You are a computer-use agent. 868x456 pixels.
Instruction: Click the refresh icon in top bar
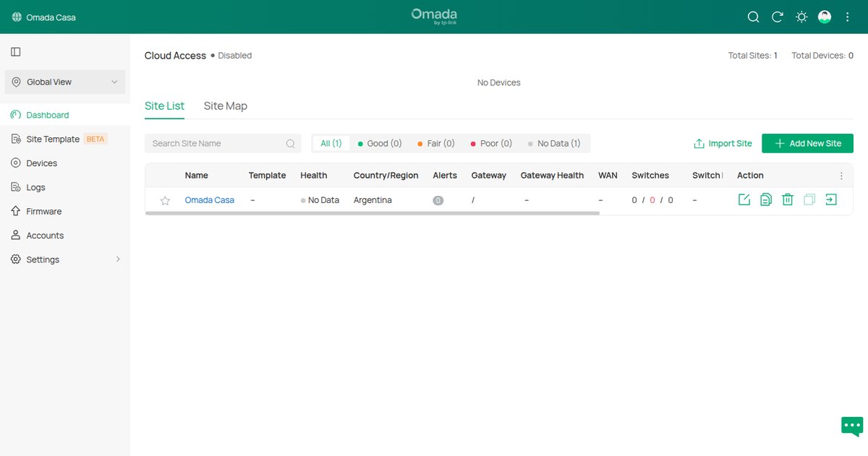(x=778, y=17)
